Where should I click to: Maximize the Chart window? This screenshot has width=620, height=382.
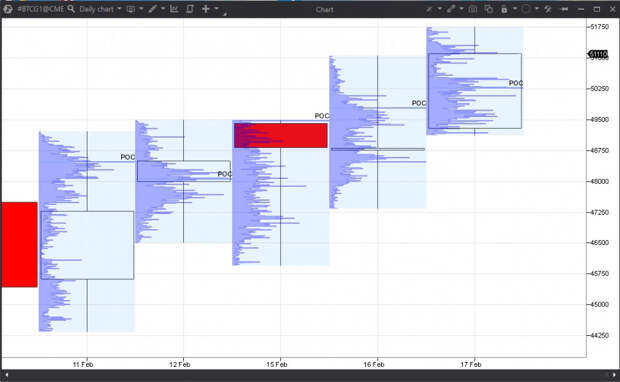[x=597, y=9]
